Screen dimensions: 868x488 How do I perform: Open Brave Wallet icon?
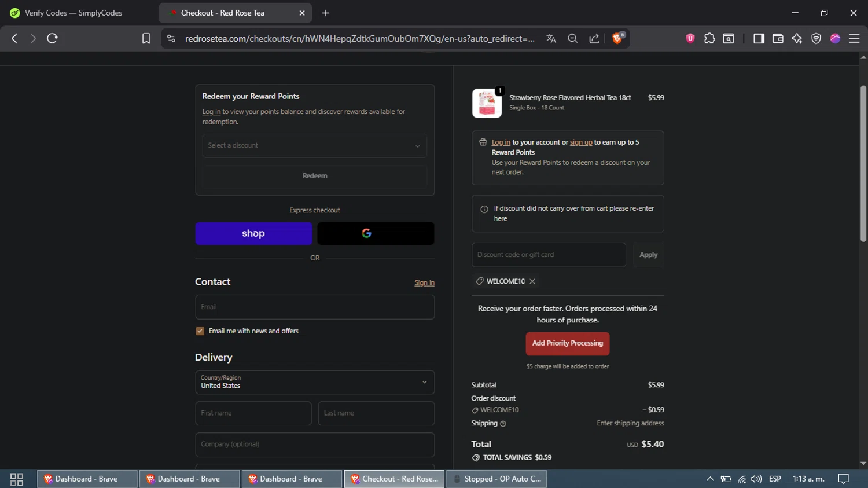tap(778, 38)
